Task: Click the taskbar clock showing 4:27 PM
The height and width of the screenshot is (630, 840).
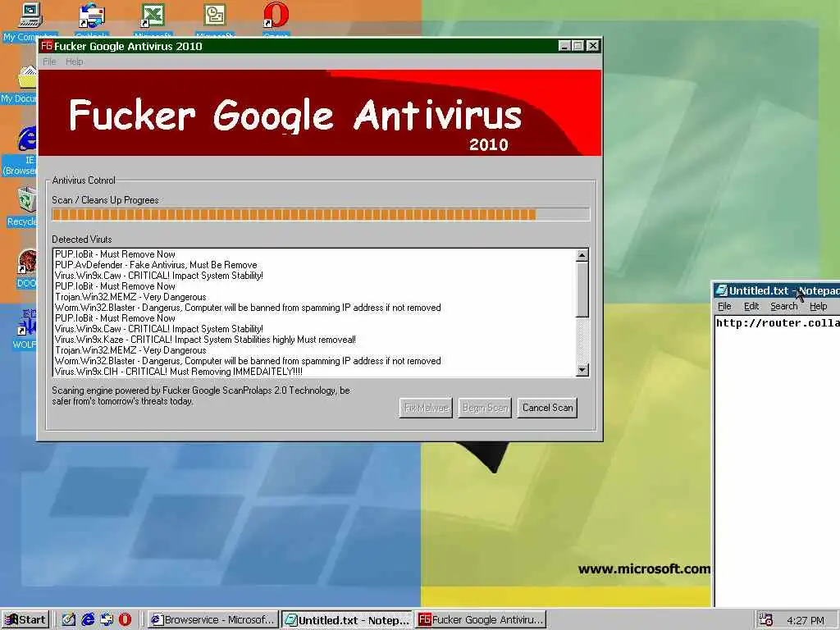Action: (806, 620)
